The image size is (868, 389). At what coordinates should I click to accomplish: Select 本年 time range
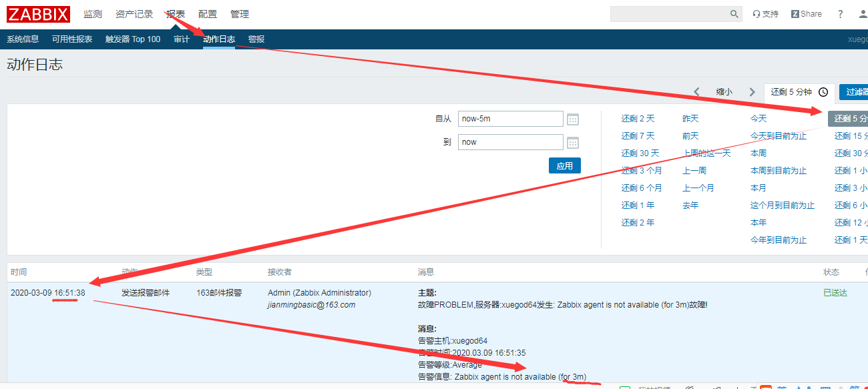tap(758, 223)
